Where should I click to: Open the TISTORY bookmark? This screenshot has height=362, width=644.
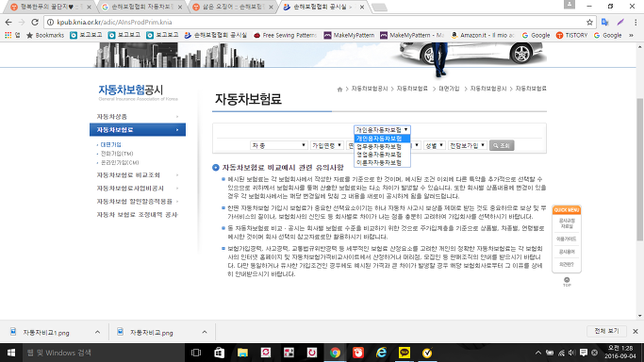[x=571, y=35]
